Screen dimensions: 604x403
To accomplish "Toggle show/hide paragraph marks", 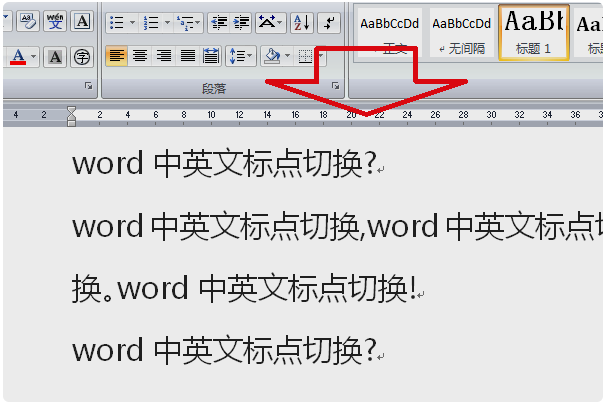I will (329, 23).
